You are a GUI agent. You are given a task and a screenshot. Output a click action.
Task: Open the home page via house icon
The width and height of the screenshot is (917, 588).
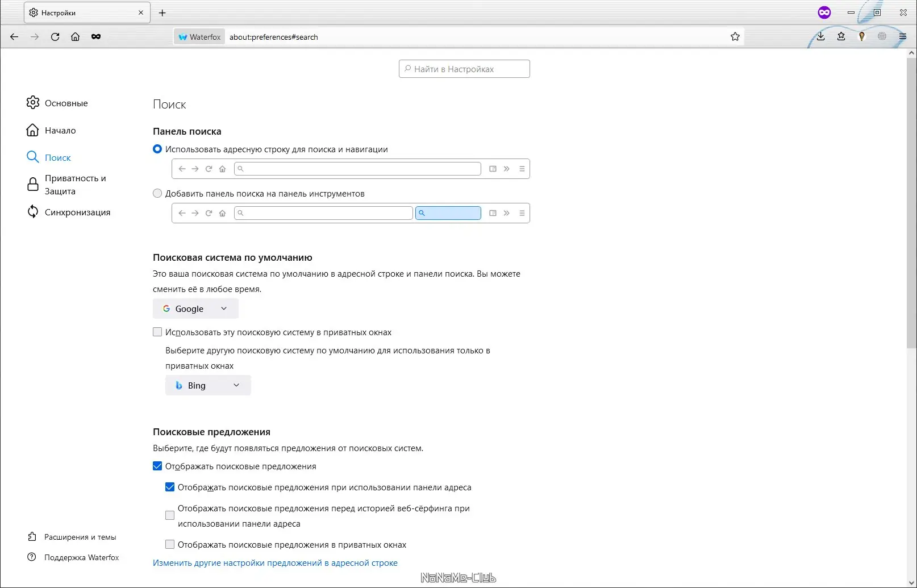[x=75, y=37]
